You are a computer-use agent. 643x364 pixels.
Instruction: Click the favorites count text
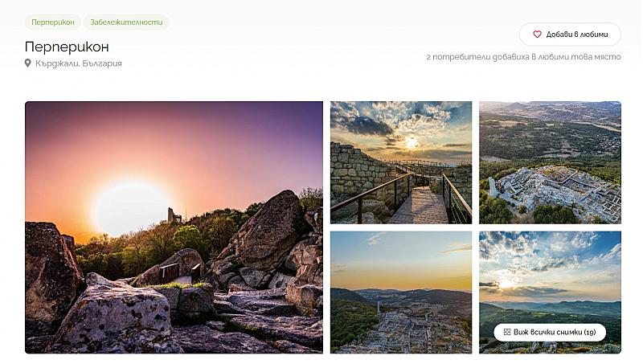524,57
